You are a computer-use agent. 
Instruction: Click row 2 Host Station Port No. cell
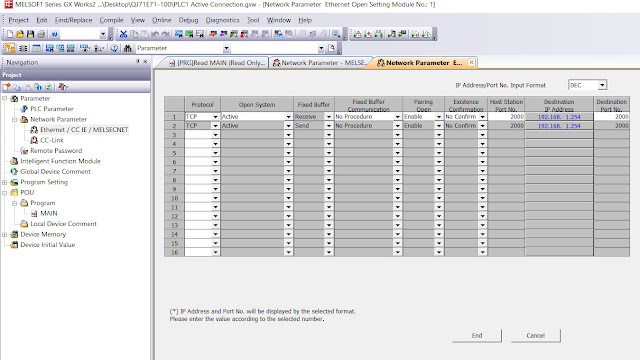[x=506, y=126]
